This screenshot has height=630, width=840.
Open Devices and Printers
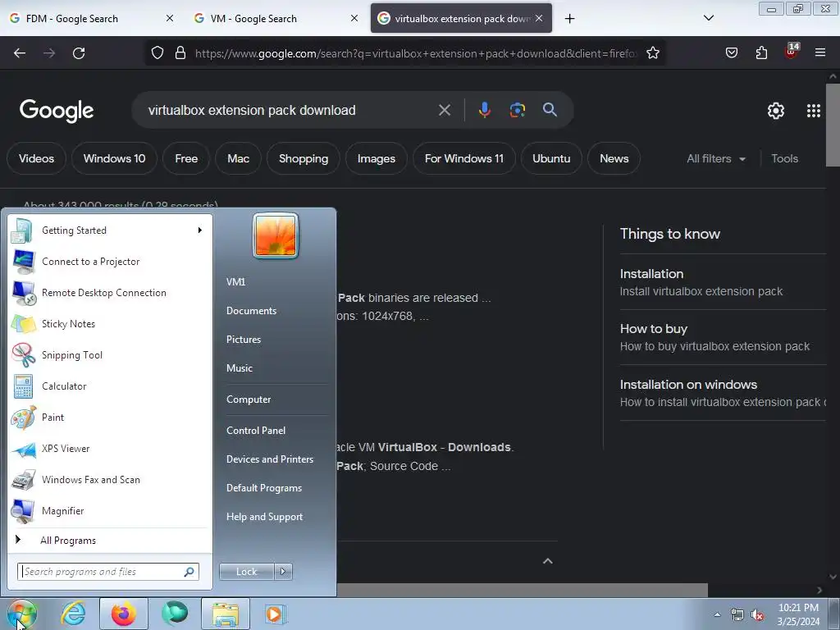pyautogui.click(x=269, y=459)
